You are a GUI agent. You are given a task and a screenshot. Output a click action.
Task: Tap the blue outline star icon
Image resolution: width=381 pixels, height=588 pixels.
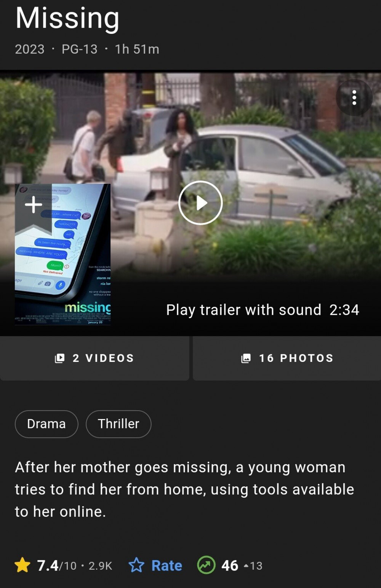coord(136,565)
